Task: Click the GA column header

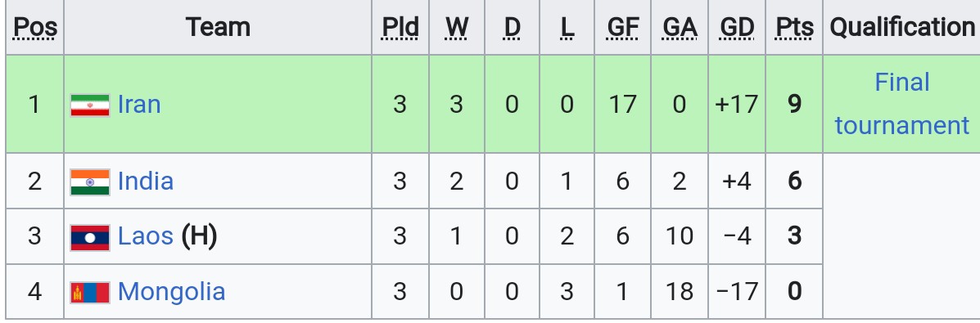Action: tap(680, 27)
